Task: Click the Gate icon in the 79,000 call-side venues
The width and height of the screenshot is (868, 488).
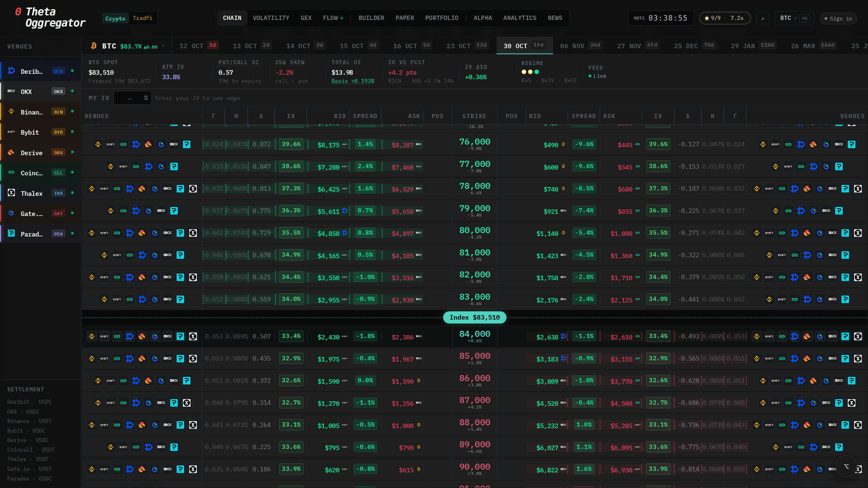Action: [x=149, y=211]
